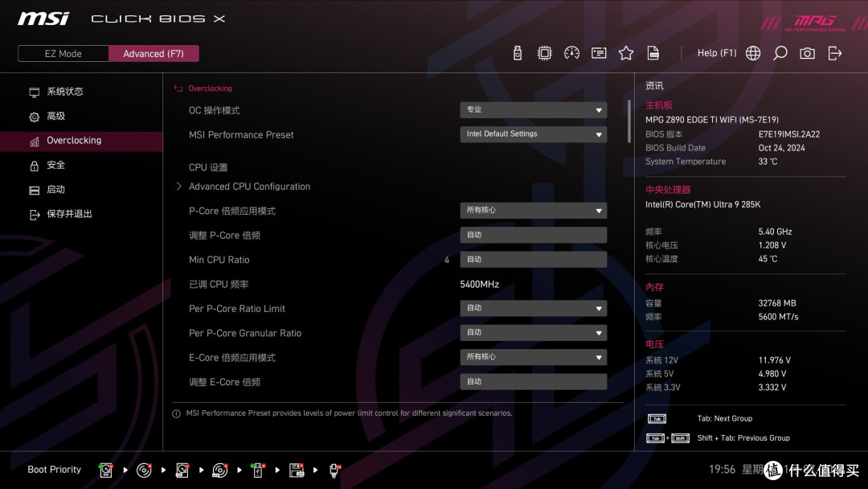868x489 pixels.
Task: Click the LOG file document icon
Action: (x=653, y=53)
